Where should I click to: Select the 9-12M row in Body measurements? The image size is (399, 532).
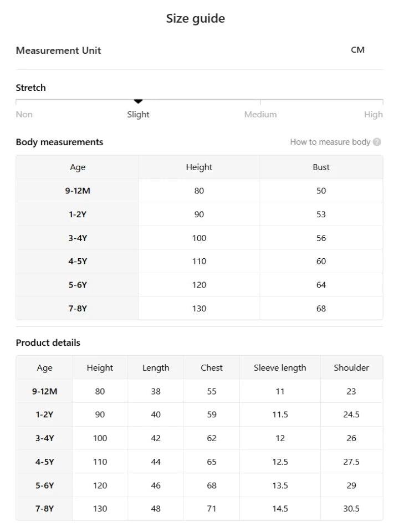[199, 191]
